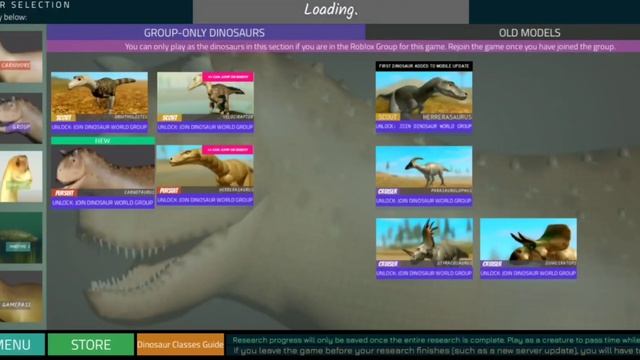Select the Carnivore category thumbnail in sidebar

coord(20,57)
